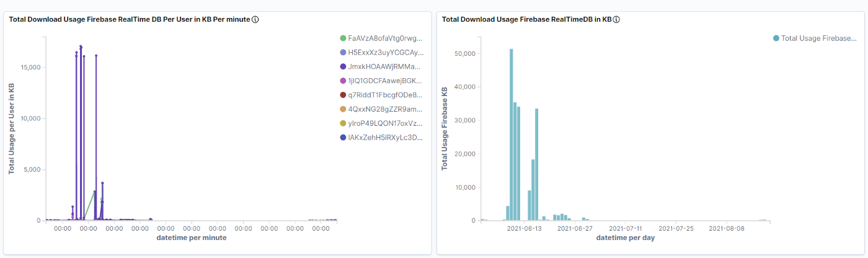Select the Total Download Usage Firebase RealTimeDB in KB title
This screenshot has width=868, height=258.
pyautogui.click(x=527, y=19)
